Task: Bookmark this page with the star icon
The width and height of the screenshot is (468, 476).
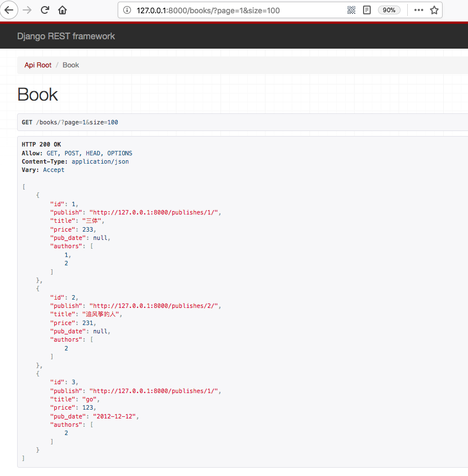Action: [434, 11]
